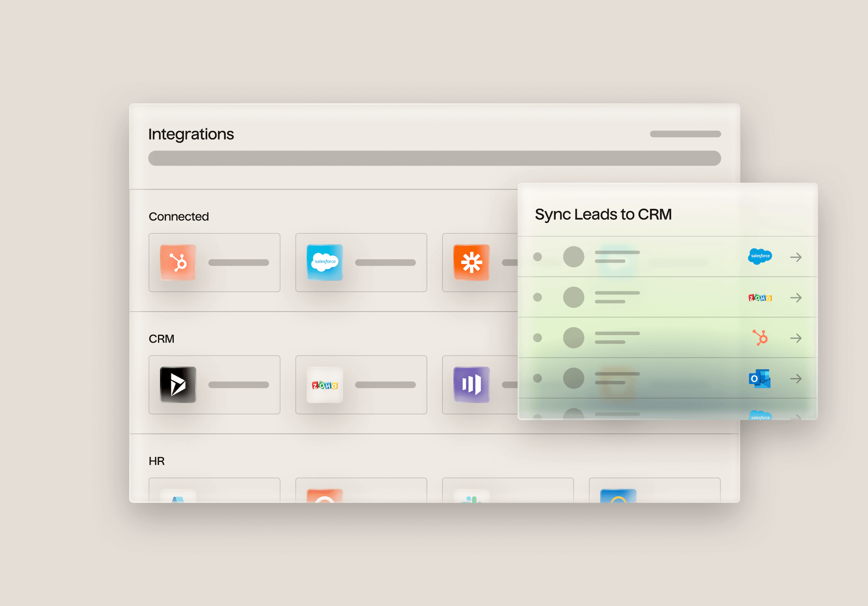Click the blue icon tile in HR section
This screenshot has height=606, width=868.
[x=618, y=496]
